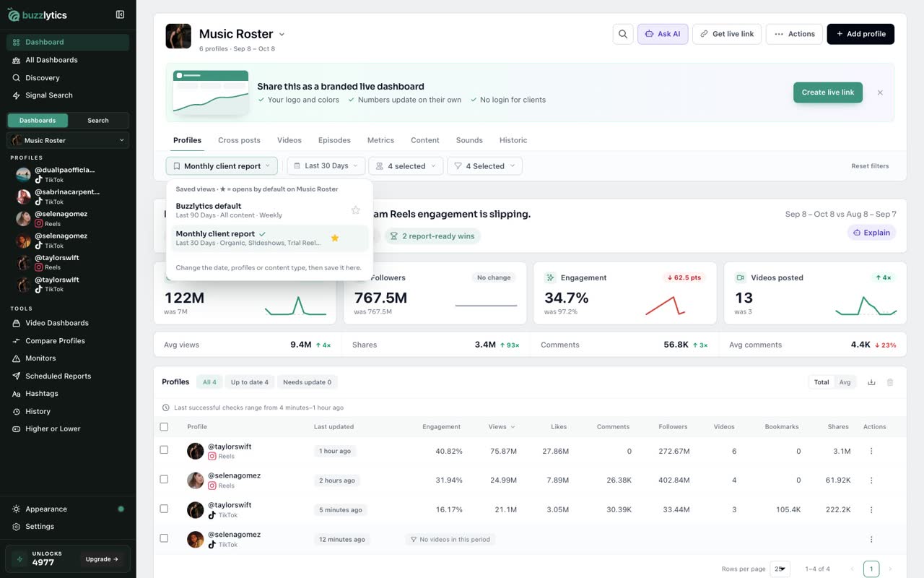Open the Last 30 Days date dropdown
Screen dimensions: 924x578
(x=326, y=166)
